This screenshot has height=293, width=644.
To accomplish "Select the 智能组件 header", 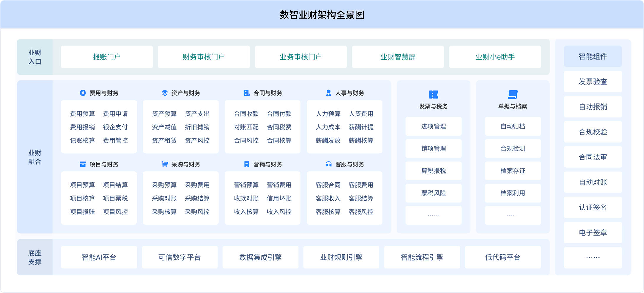I will click(593, 56).
